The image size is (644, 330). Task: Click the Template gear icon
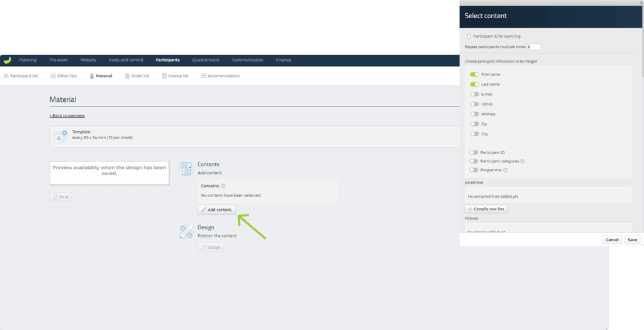point(60,135)
